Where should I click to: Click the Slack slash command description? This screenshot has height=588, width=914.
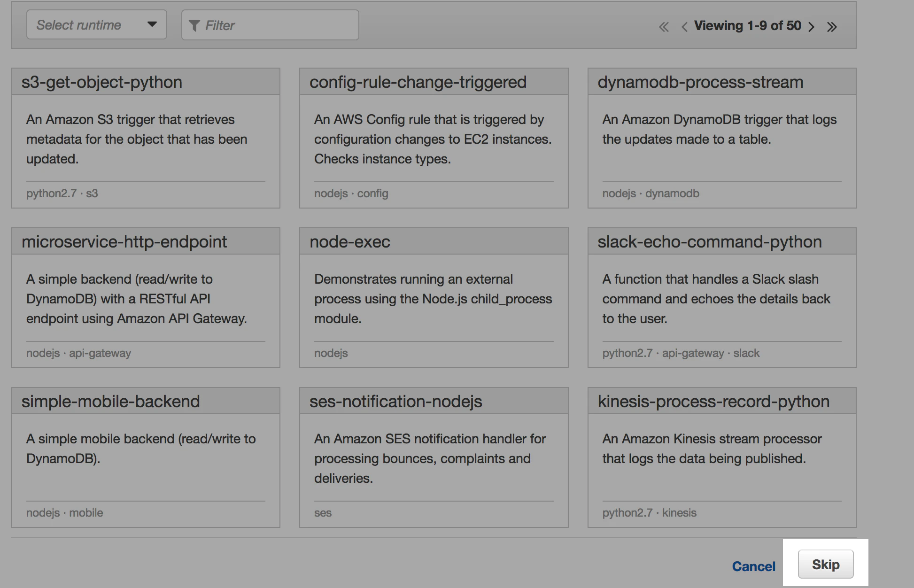pos(716,299)
